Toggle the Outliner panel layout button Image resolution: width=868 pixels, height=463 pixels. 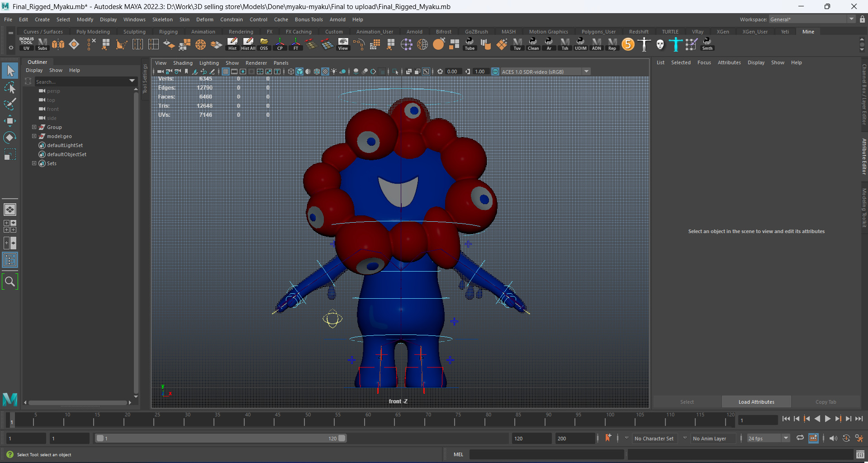tap(10, 260)
